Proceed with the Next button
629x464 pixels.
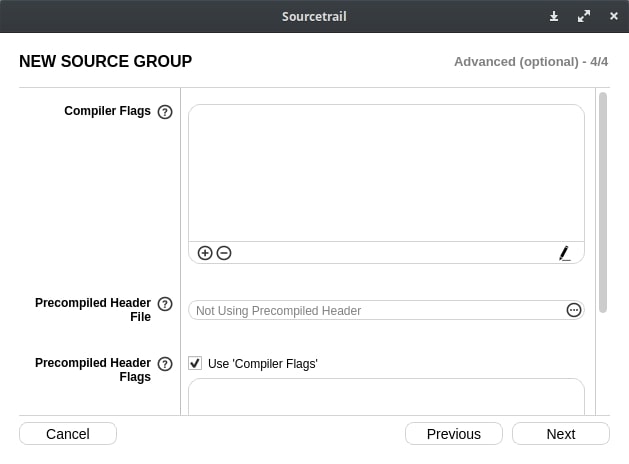[560, 433]
